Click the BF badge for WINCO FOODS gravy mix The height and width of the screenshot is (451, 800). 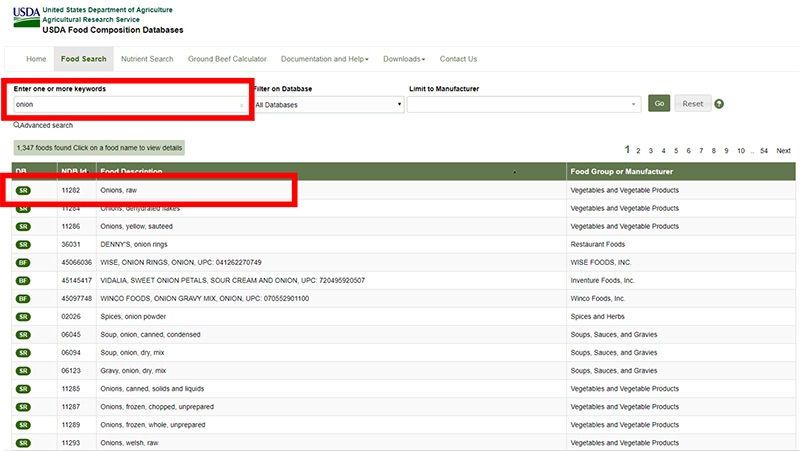click(23, 298)
